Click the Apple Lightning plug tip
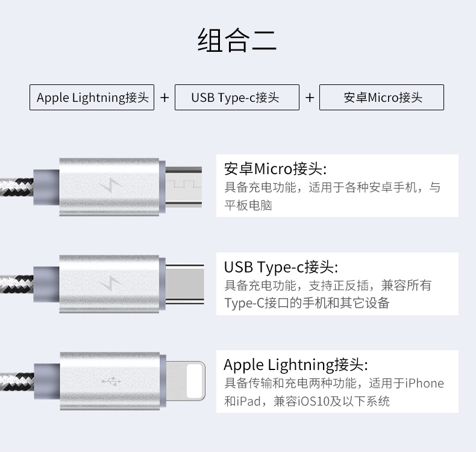This screenshot has height=452, width=476. coord(186,381)
